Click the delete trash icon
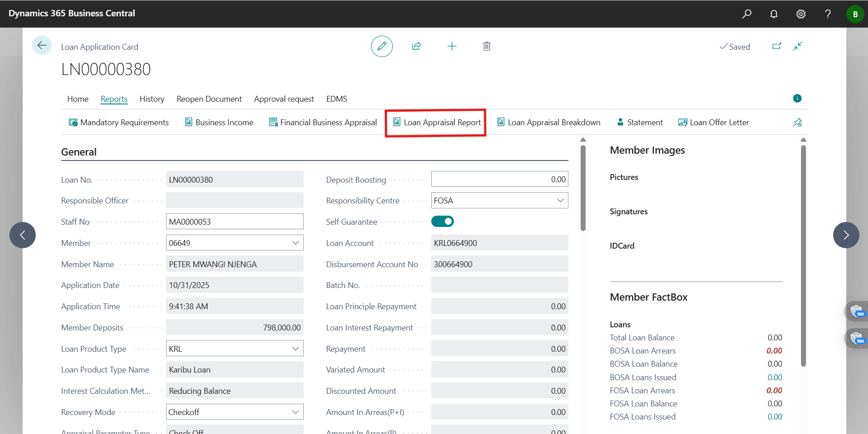This screenshot has width=868, height=434. tap(486, 46)
